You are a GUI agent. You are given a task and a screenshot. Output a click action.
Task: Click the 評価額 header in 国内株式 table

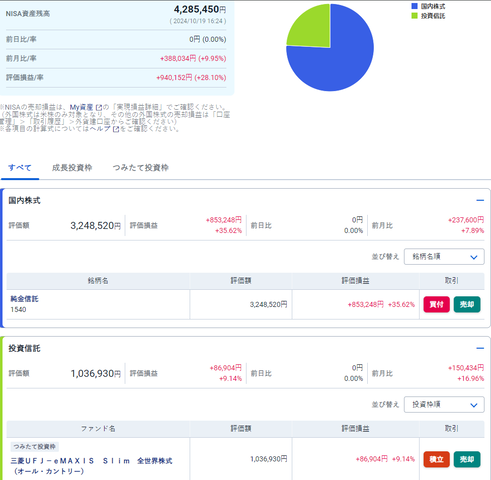click(x=241, y=281)
